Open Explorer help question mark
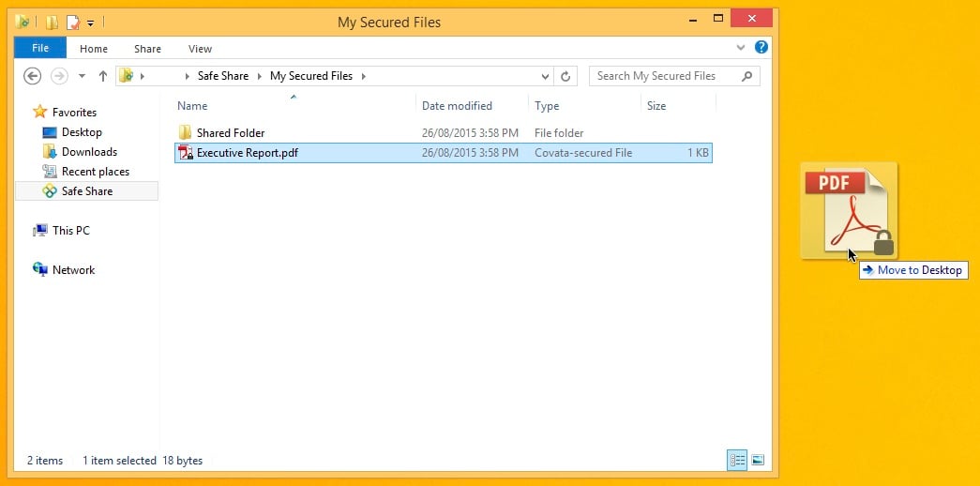 761,47
